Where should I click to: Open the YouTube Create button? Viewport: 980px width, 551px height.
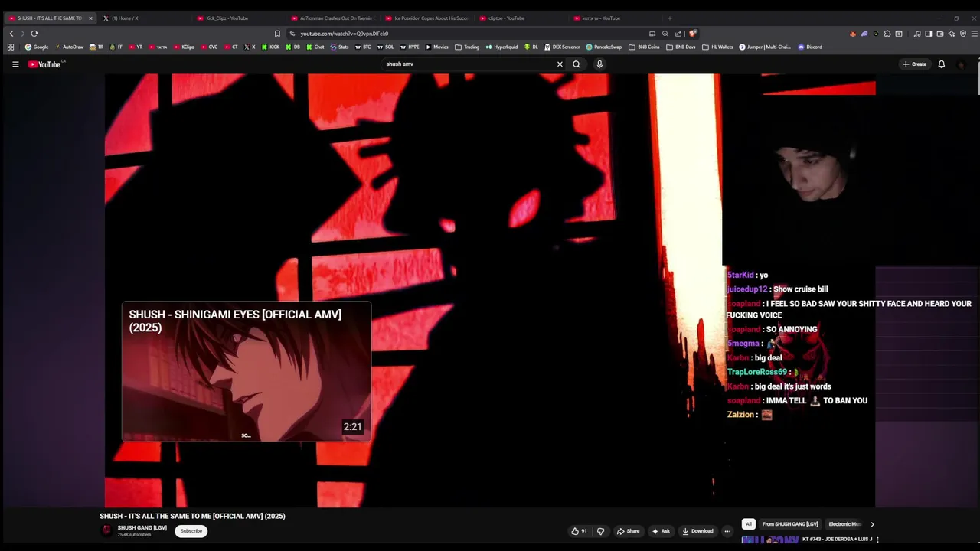914,64
